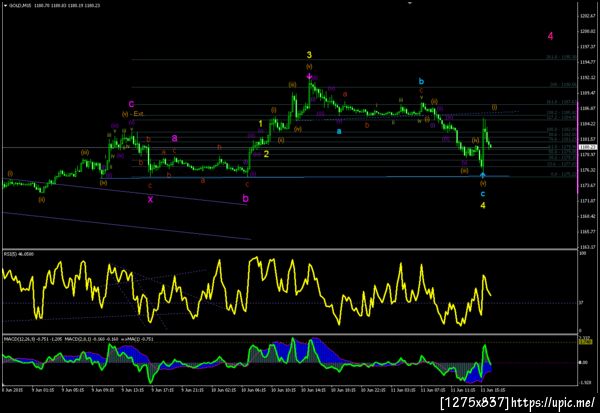Click the 1171.07 price scale value
Viewport: 600px width, 413px height.
pos(589,201)
